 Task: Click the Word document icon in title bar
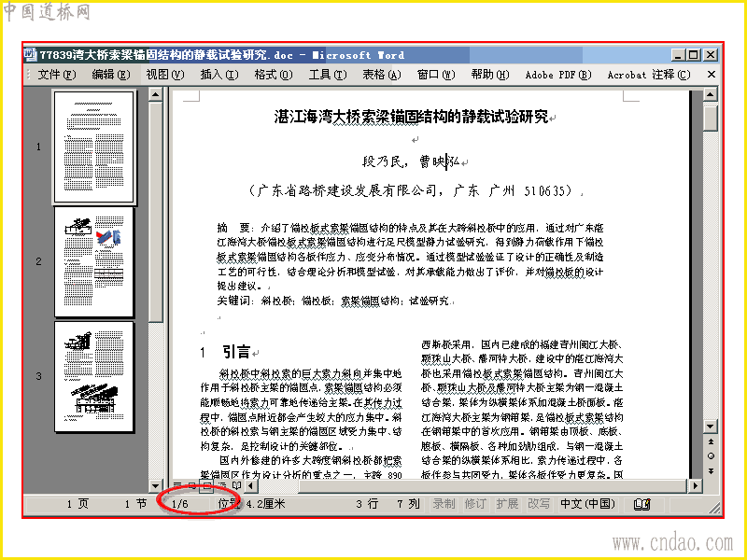31,55
